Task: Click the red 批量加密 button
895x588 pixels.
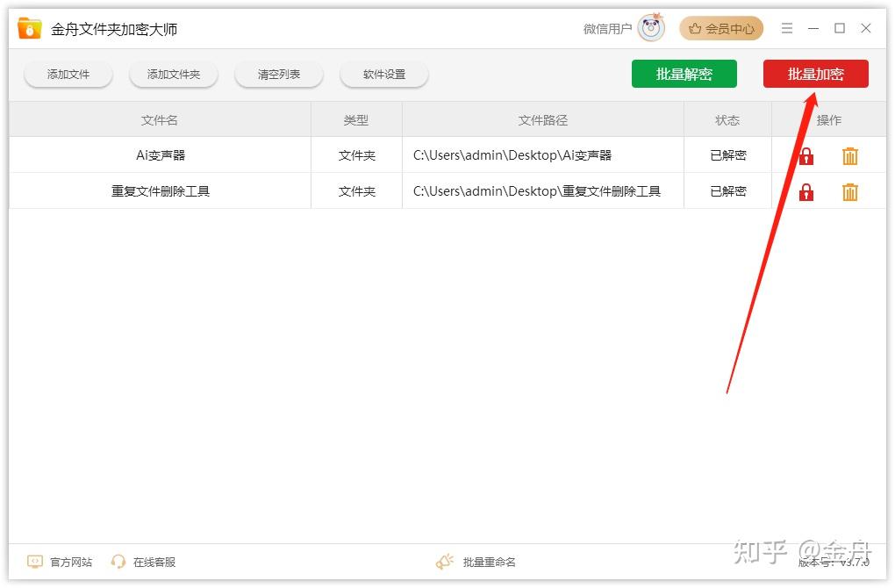Action: click(x=816, y=74)
